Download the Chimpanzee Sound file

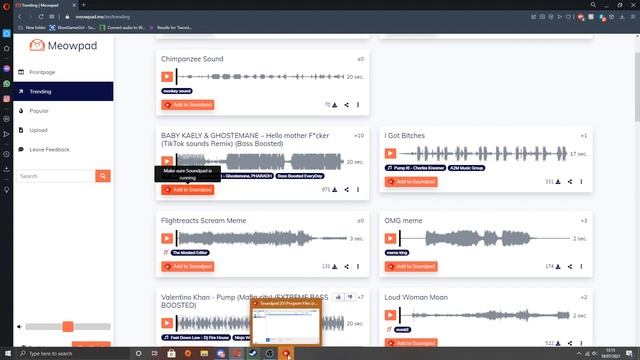[x=335, y=105]
